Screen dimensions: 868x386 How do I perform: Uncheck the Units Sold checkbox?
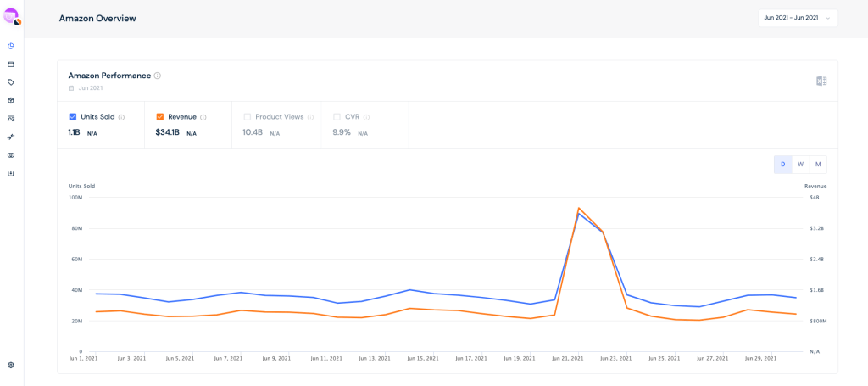click(73, 117)
